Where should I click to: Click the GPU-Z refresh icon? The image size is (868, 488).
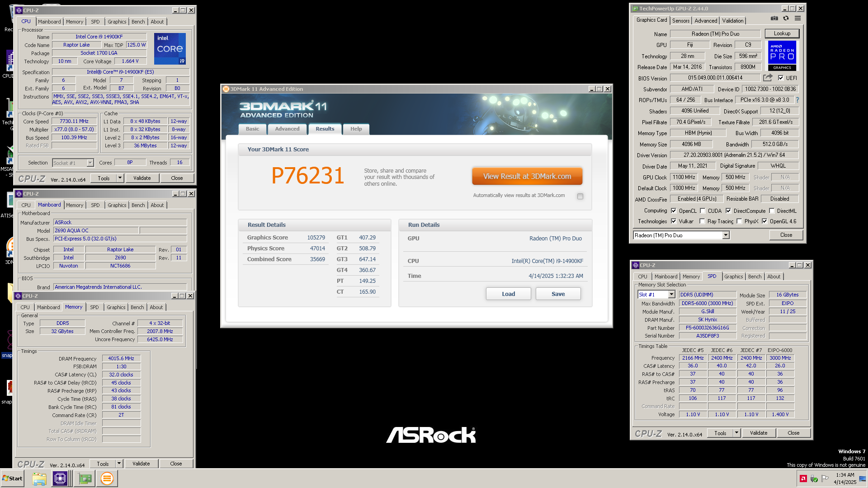[786, 19]
